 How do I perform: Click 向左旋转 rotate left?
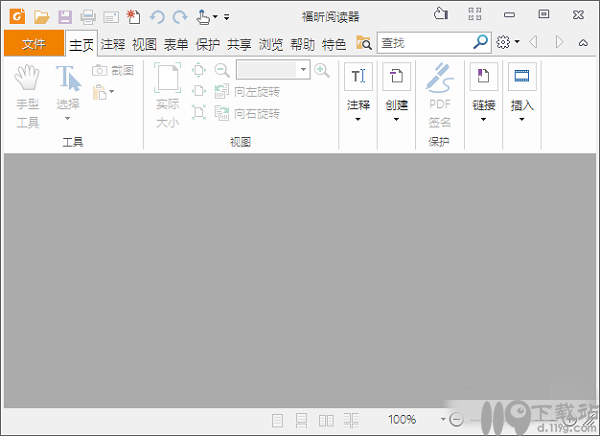247,92
